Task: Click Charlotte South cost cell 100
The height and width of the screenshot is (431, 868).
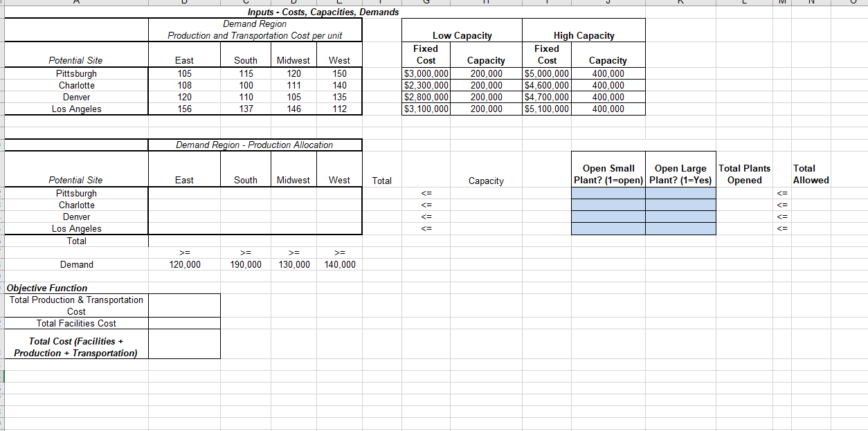Action: [245, 85]
